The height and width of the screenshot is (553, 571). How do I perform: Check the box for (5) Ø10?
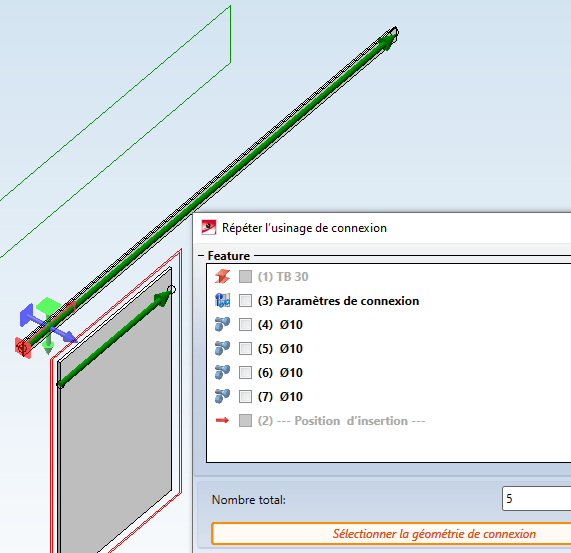[245, 348]
